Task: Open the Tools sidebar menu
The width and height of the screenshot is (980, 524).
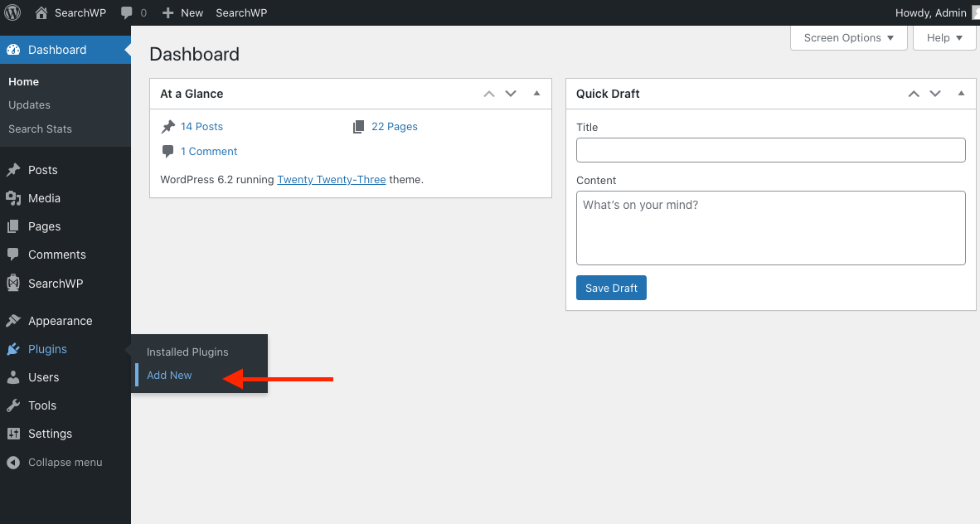Action: pos(42,405)
